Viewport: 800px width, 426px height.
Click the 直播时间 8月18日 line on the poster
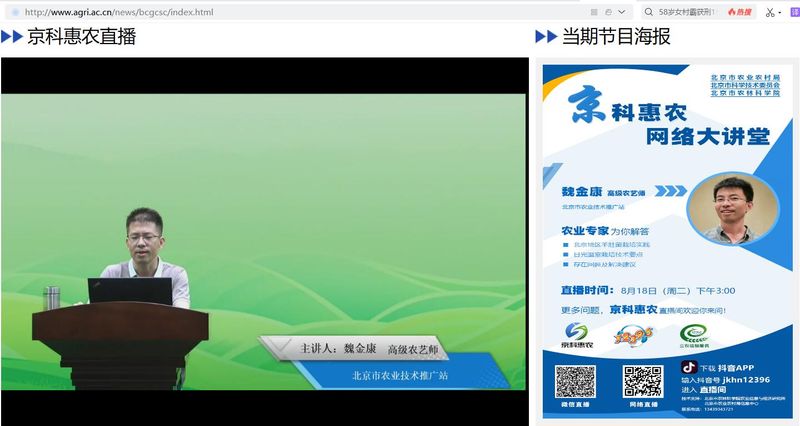click(648, 290)
